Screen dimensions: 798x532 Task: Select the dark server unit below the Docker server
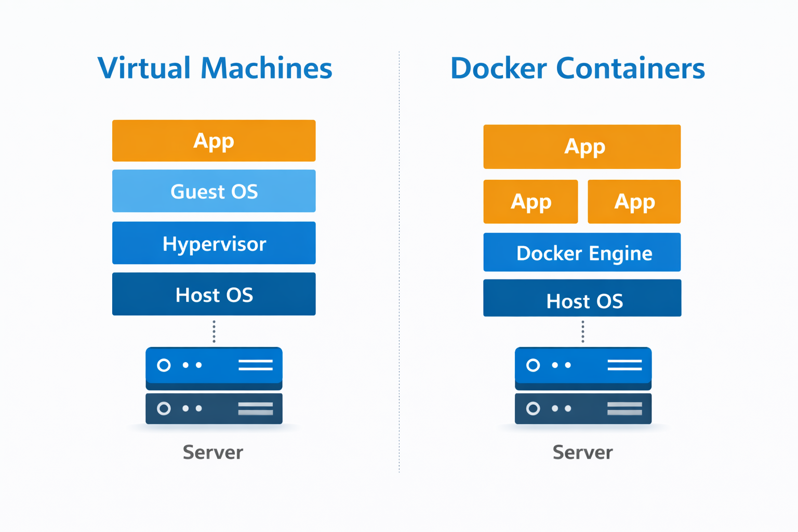(582, 409)
